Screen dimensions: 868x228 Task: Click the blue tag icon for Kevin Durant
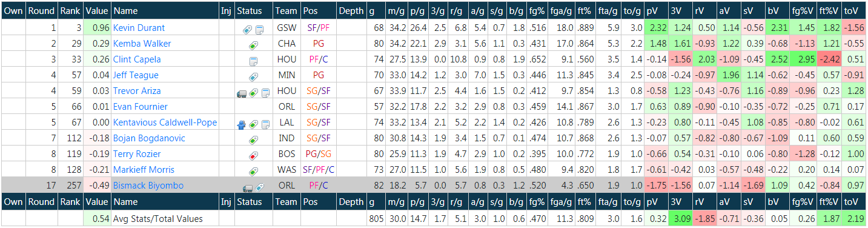click(x=248, y=29)
